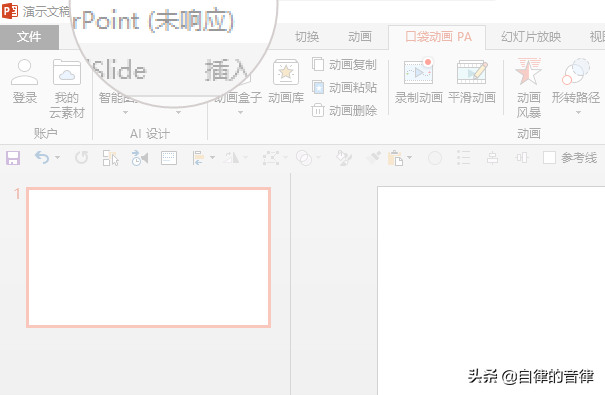The width and height of the screenshot is (605, 395).
Task: Click the rotate/flip icon
Action: pos(232,158)
